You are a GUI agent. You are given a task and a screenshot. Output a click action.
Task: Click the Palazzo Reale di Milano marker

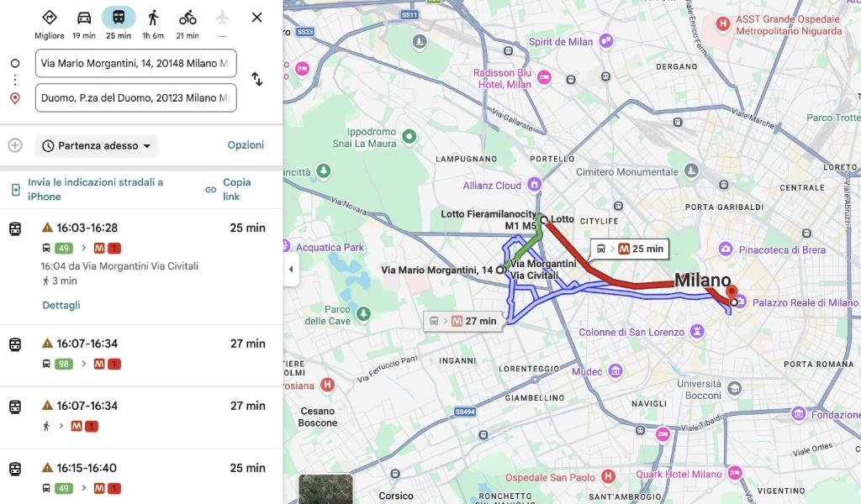coord(740,301)
